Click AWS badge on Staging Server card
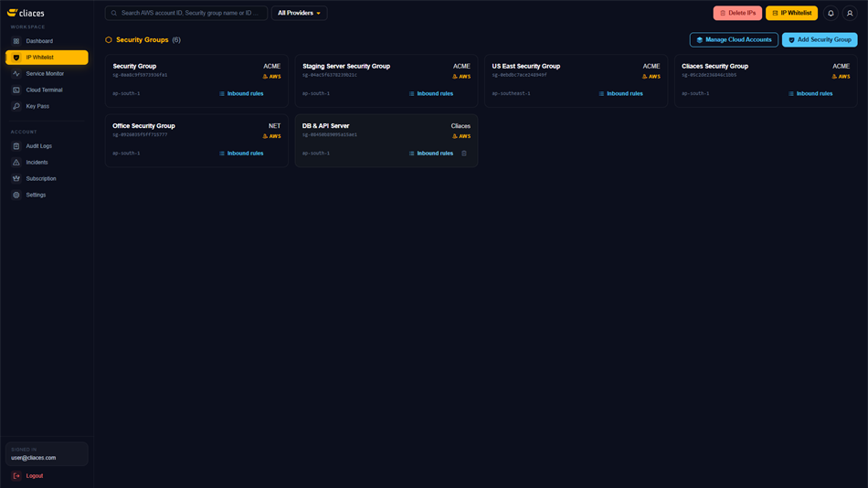The height and width of the screenshot is (488, 868). [x=461, y=77]
